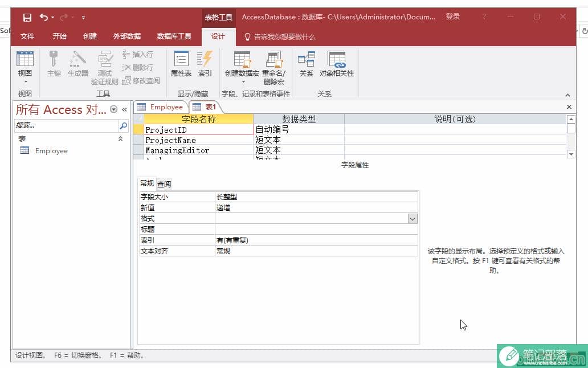Click the 修改查阅 button

(141, 80)
